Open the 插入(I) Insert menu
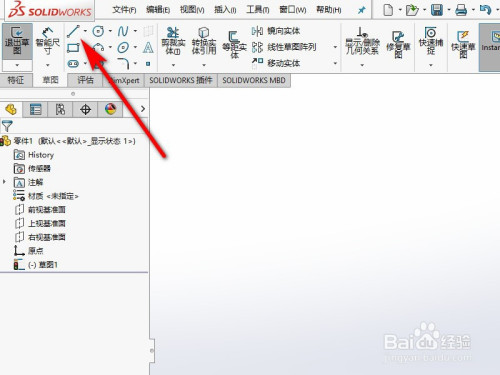Viewport: 500px width, 375px height. pos(225,10)
